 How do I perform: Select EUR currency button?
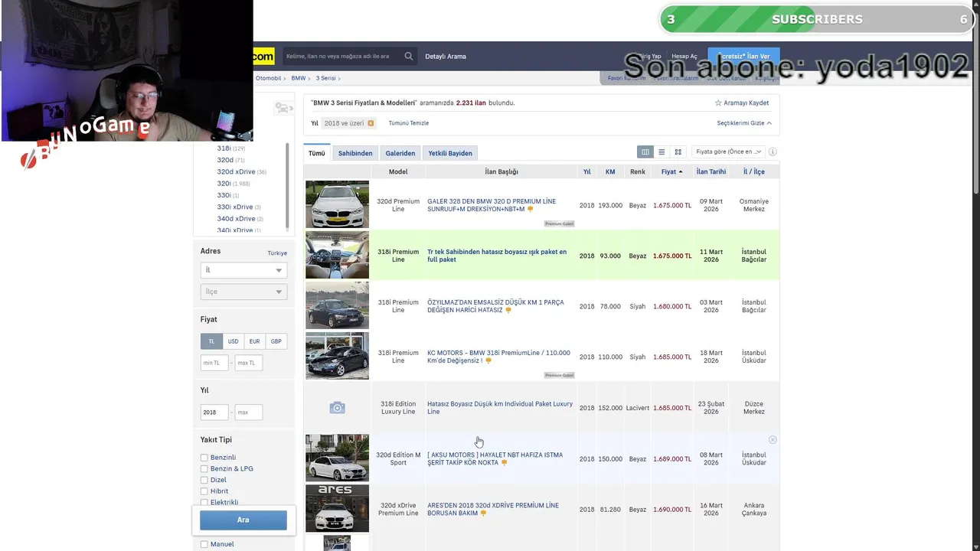pos(254,341)
